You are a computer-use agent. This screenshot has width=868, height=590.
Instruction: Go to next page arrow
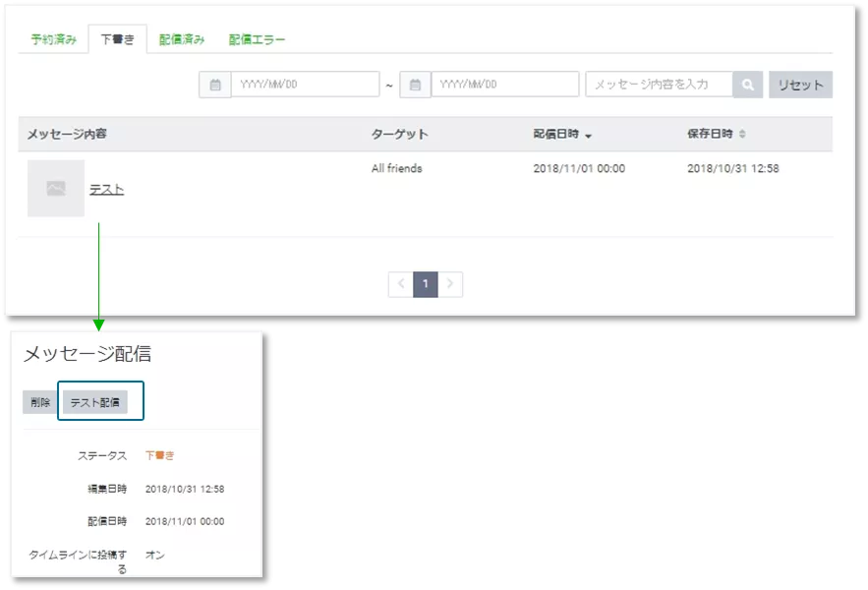(450, 284)
